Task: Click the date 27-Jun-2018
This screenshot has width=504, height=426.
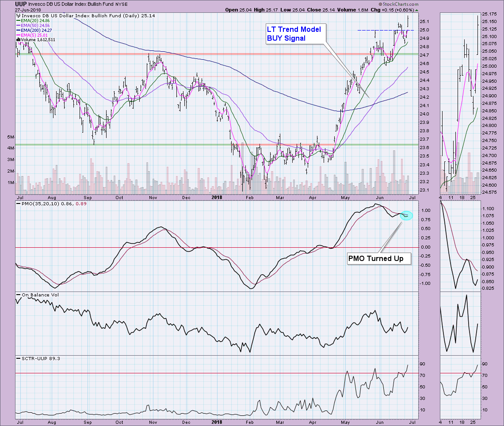Action: (28, 10)
